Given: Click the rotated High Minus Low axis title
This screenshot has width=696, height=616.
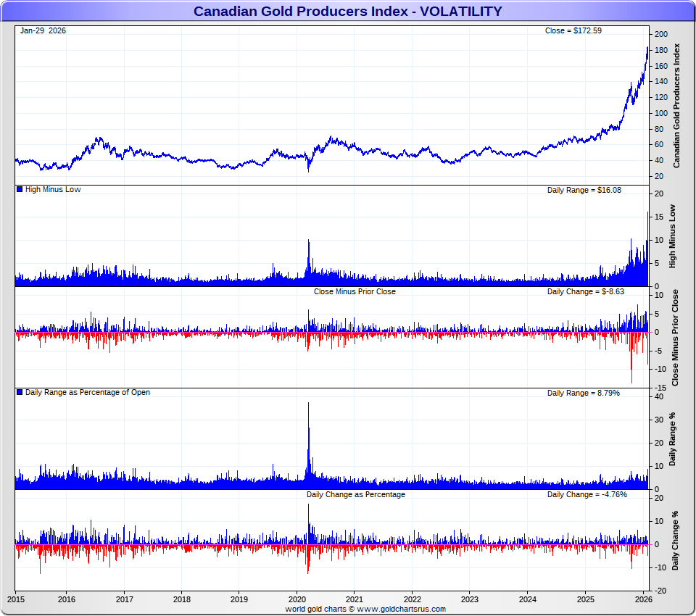Looking at the screenshot, I should pyautogui.click(x=672, y=236).
